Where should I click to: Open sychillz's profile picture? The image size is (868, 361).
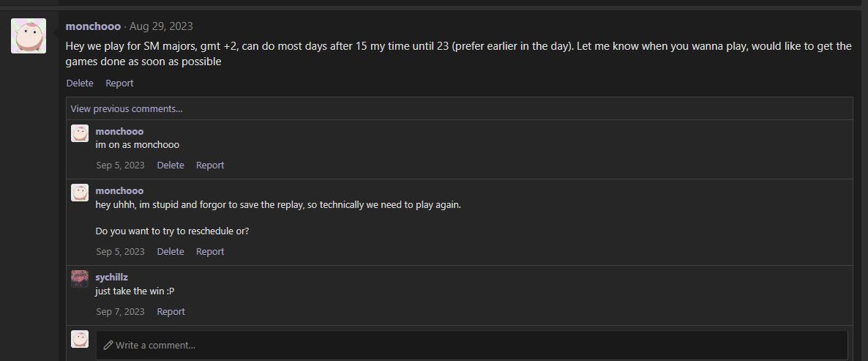click(80, 279)
